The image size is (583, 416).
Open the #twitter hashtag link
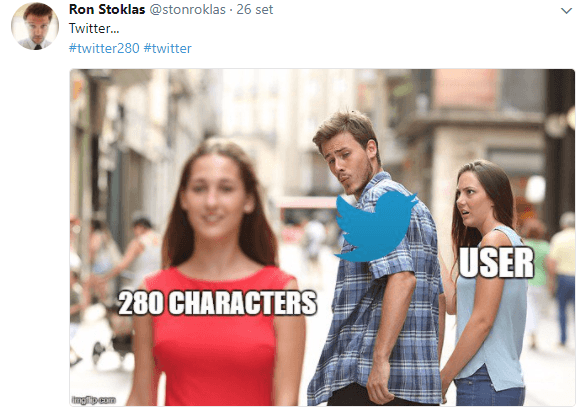(x=167, y=48)
